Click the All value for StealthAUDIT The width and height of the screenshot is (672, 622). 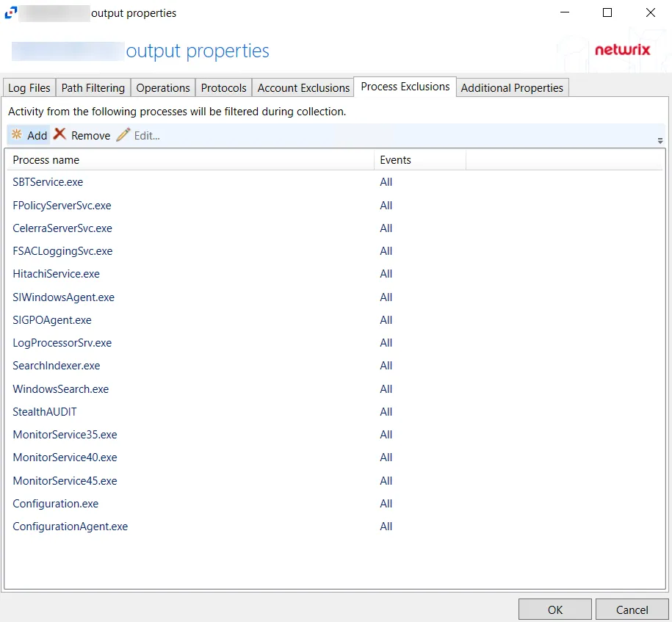point(386,411)
